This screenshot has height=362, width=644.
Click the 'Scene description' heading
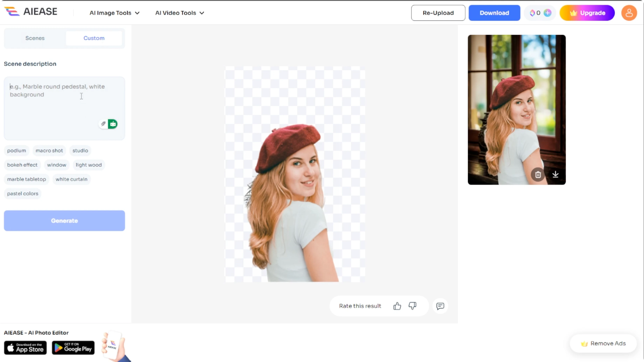pos(30,64)
